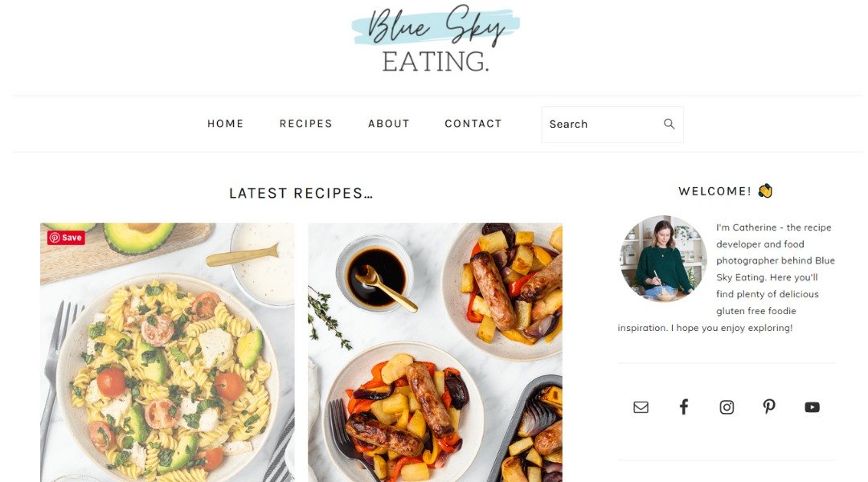
Task: Navigate to the Contact page
Action: pos(473,124)
